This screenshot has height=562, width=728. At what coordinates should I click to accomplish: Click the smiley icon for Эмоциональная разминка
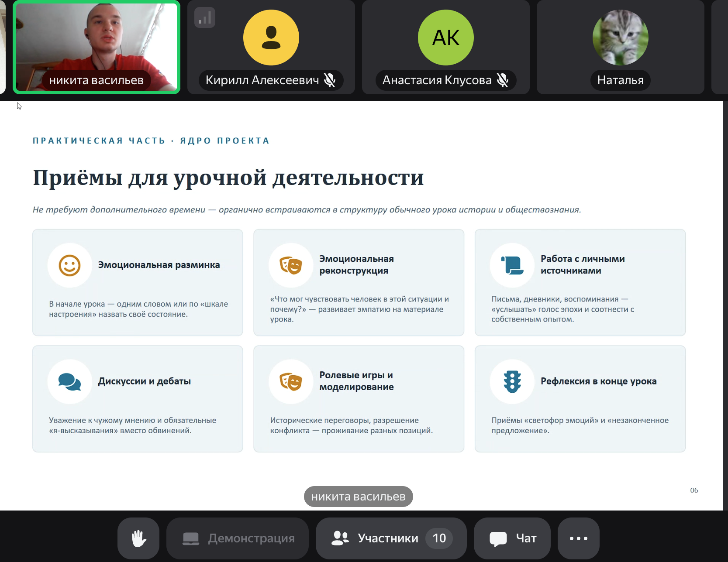[x=70, y=265]
